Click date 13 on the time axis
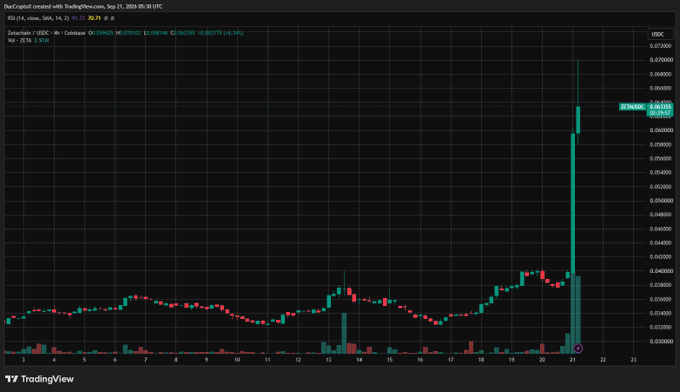 (329, 360)
